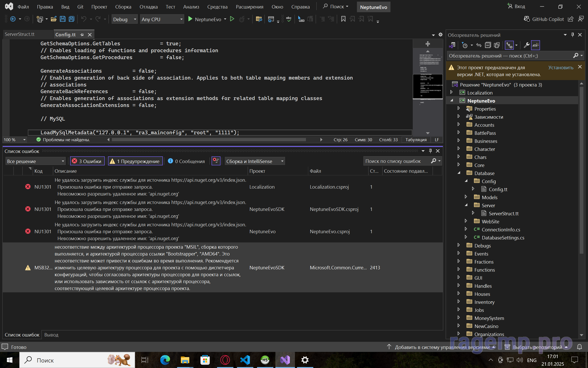588x368 pixels.
Task: Pin the Config.tt tab
Action: [x=82, y=35]
